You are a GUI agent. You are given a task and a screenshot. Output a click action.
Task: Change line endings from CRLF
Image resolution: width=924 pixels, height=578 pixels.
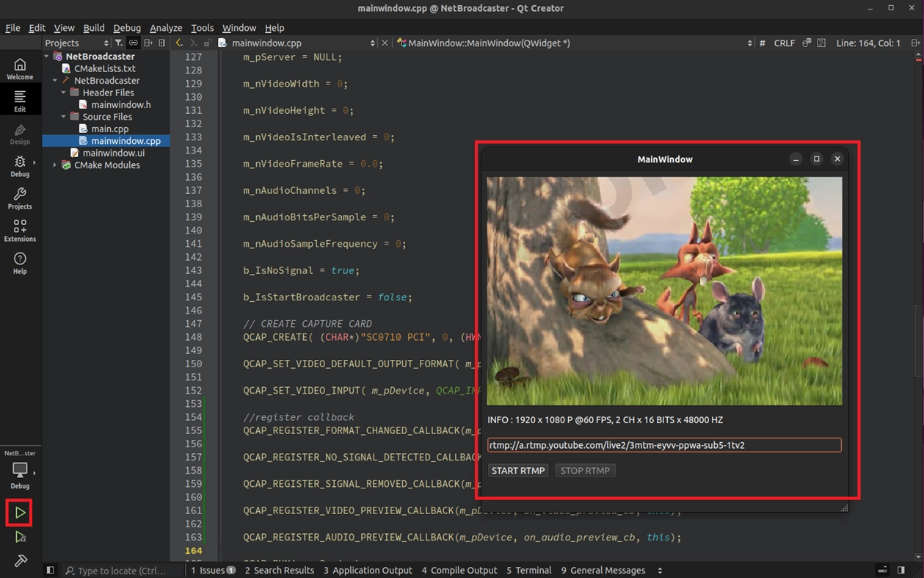[x=784, y=43]
